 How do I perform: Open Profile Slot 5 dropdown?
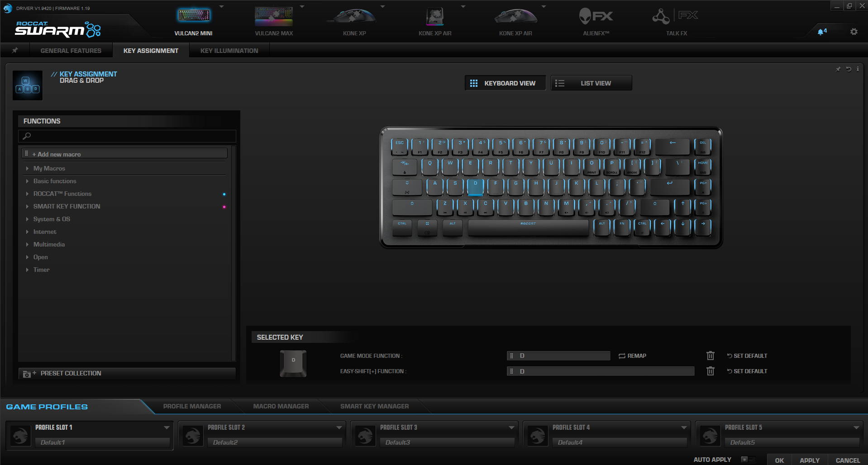coord(856,427)
